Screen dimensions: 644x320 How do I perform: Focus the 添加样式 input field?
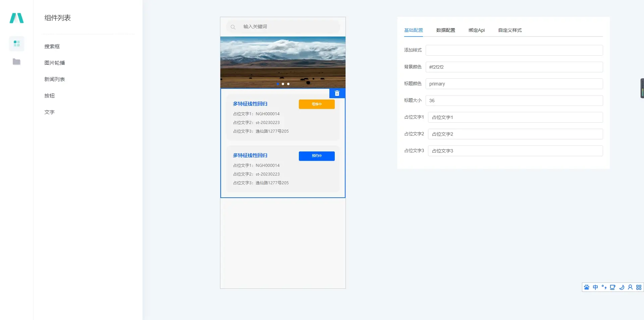click(514, 50)
